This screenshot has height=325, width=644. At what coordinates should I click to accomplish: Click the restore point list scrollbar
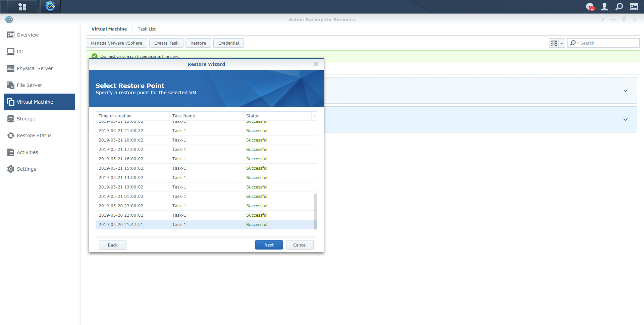(315, 211)
